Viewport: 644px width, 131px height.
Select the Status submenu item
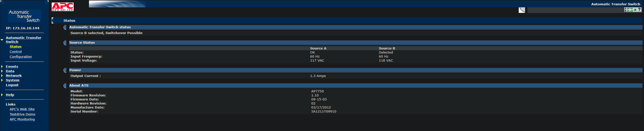(x=16, y=47)
